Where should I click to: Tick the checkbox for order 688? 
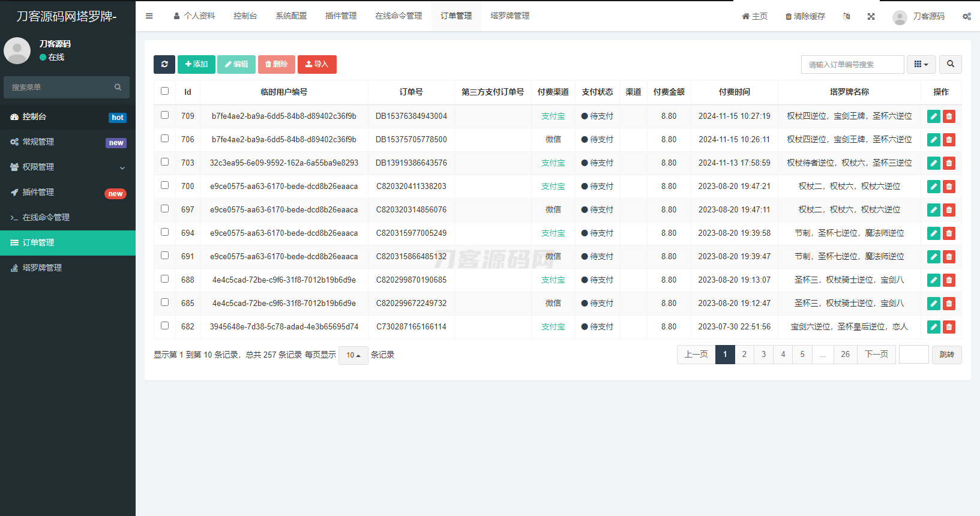pos(164,279)
